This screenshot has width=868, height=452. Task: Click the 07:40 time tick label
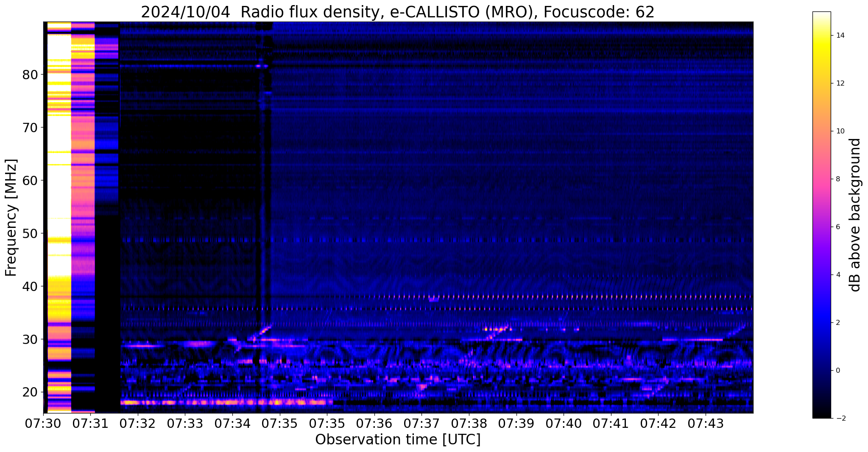564,423
